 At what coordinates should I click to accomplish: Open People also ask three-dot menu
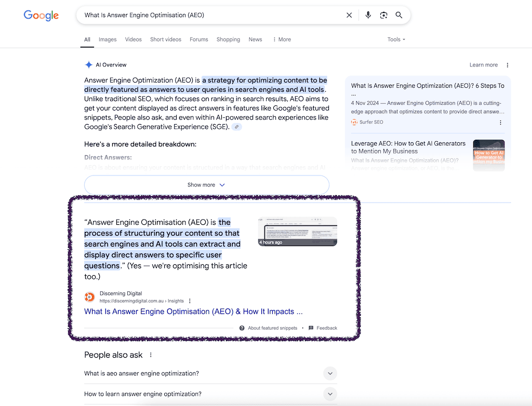click(151, 355)
